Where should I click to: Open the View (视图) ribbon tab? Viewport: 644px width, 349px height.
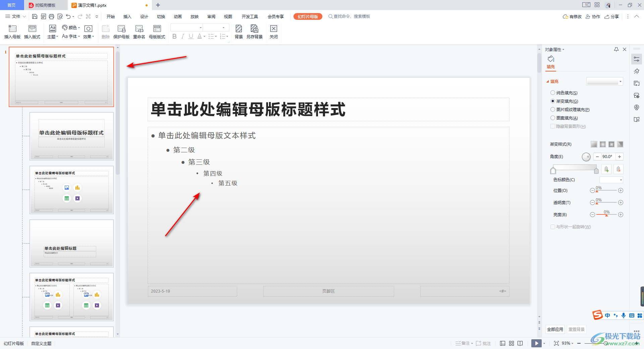click(228, 16)
